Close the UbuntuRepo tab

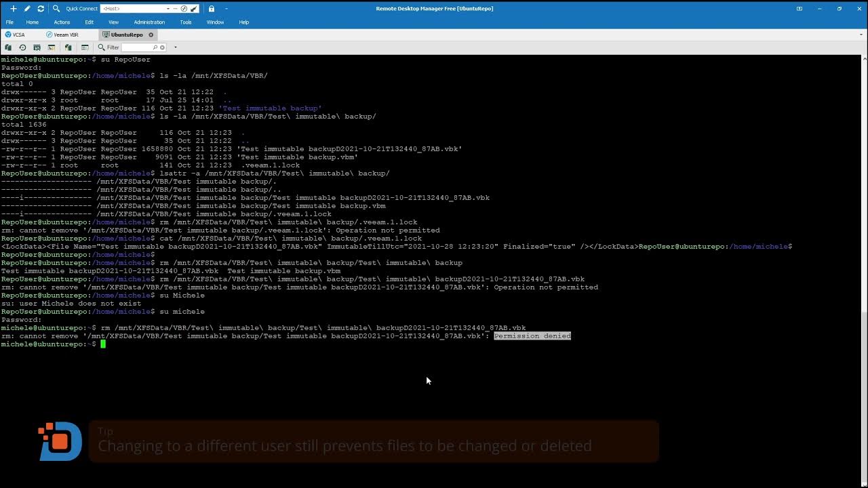pyautogui.click(x=151, y=35)
